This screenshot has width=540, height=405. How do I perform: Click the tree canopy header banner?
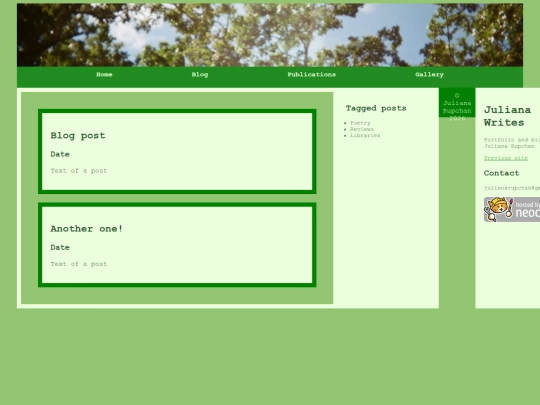(270, 35)
